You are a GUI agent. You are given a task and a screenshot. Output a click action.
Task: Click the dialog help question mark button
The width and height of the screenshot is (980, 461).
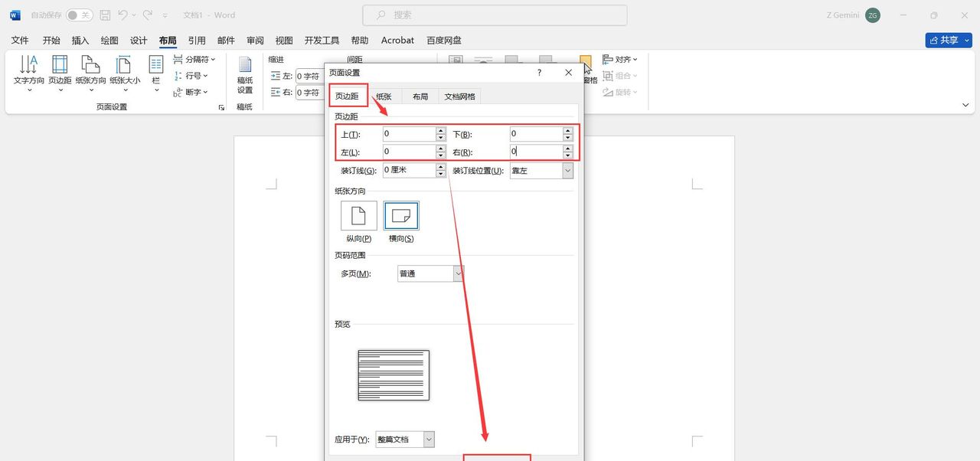538,71
